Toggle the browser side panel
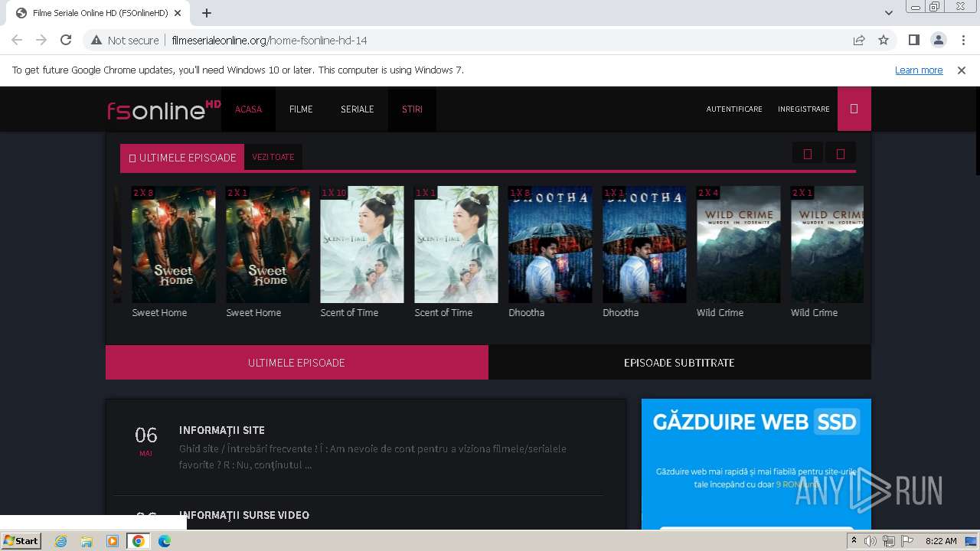 (x=913, y=40)
